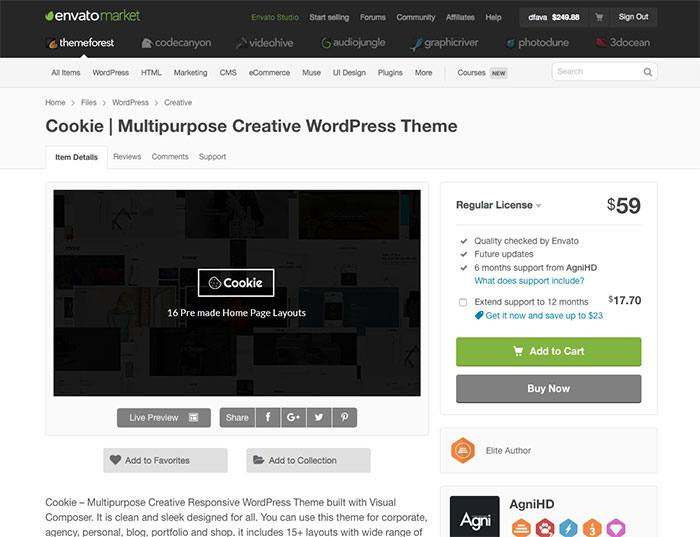This screenshot has width=700, height=537.
Task: Open the Plugins category menu
Action: pyautogui.click(x=390, y=72)
